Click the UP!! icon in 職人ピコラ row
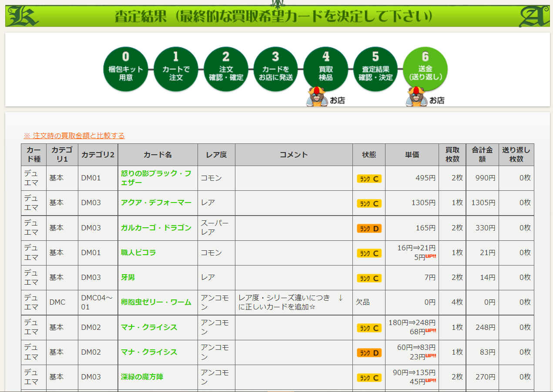Viewport: 553px width, 392px height. (431, 256)
